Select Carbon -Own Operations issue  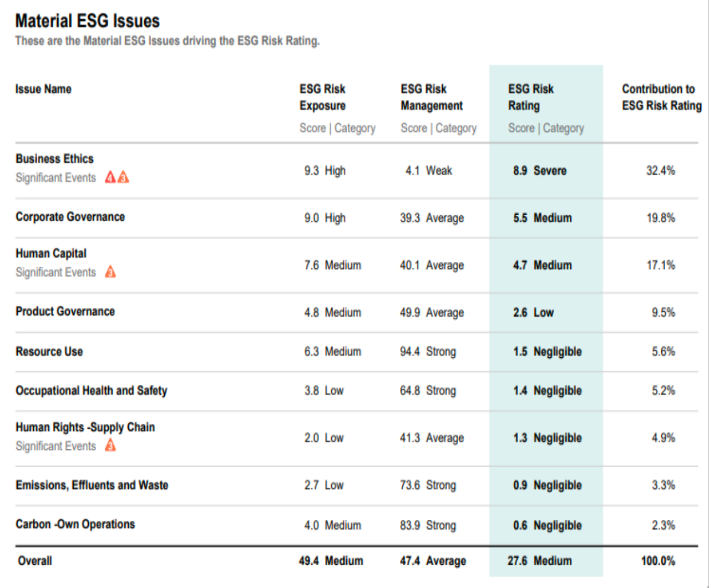(x=75, y=524)
